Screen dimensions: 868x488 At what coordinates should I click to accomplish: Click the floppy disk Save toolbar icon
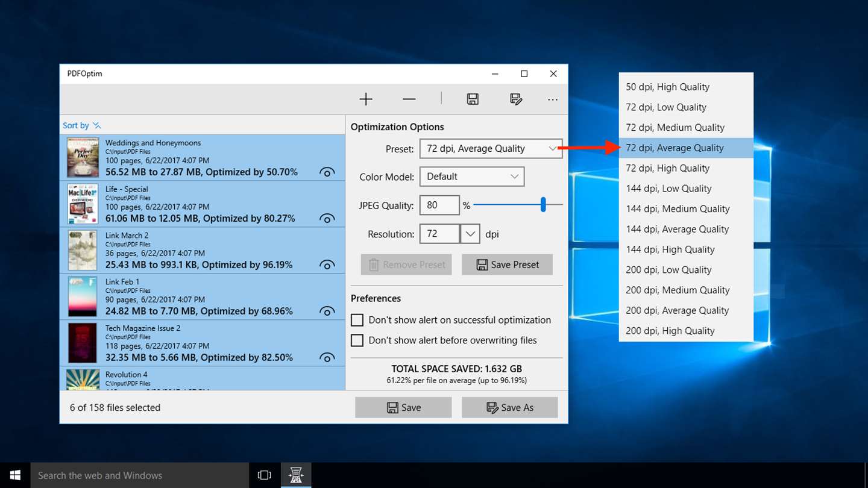click(473, 99)
